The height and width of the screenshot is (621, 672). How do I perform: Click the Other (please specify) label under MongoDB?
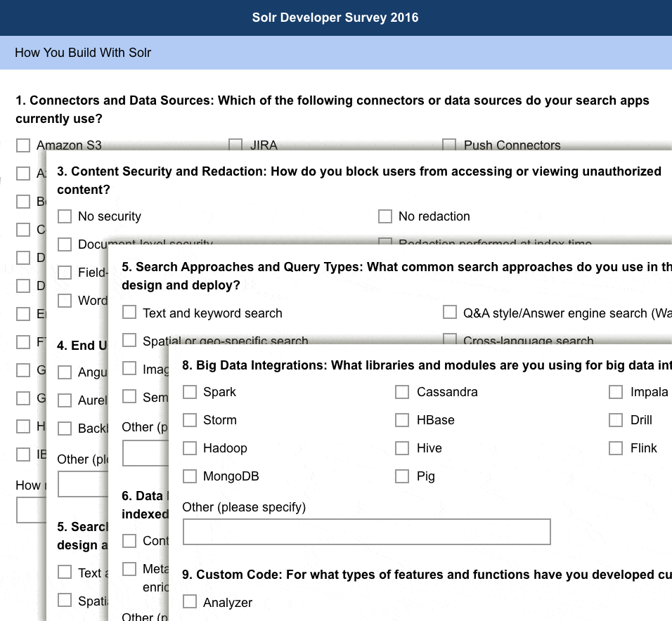(244, 507)
